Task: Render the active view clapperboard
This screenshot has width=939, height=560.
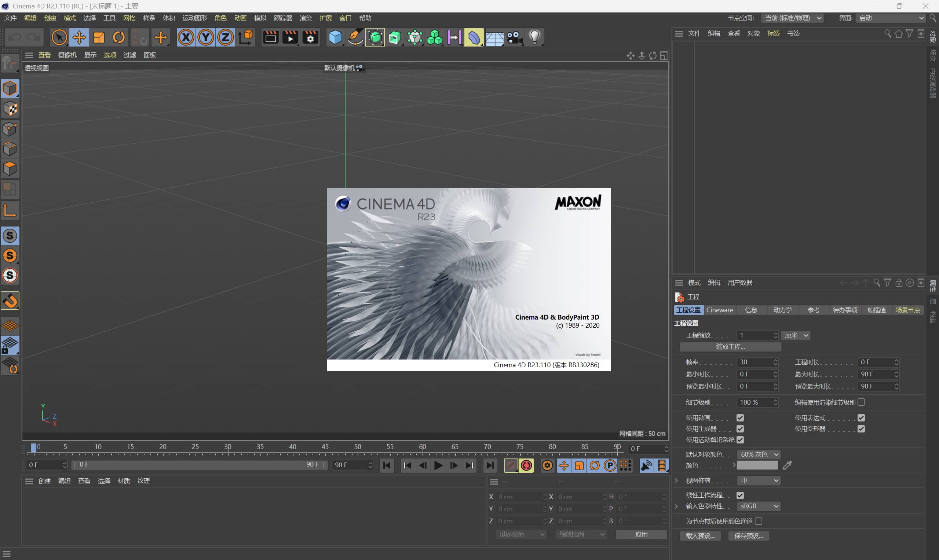Action: (x=271, y=37)
